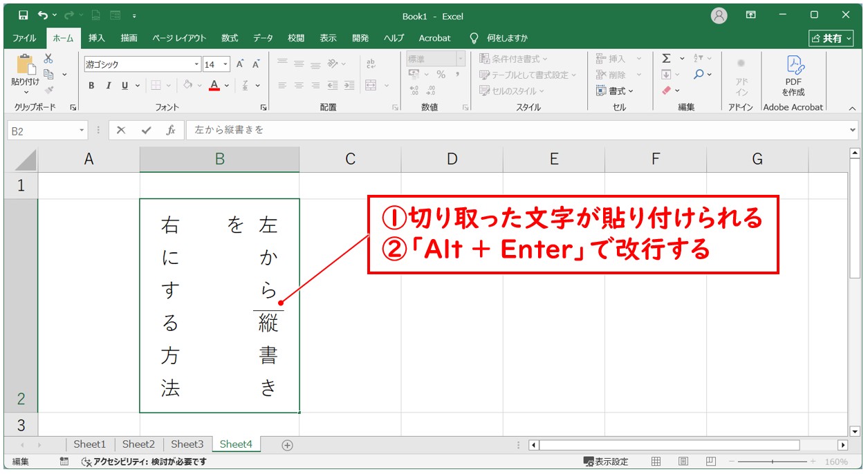Screen dimensions: 868x474
Task: Switch to the Acrobat tab
Action: coord(435,38)
